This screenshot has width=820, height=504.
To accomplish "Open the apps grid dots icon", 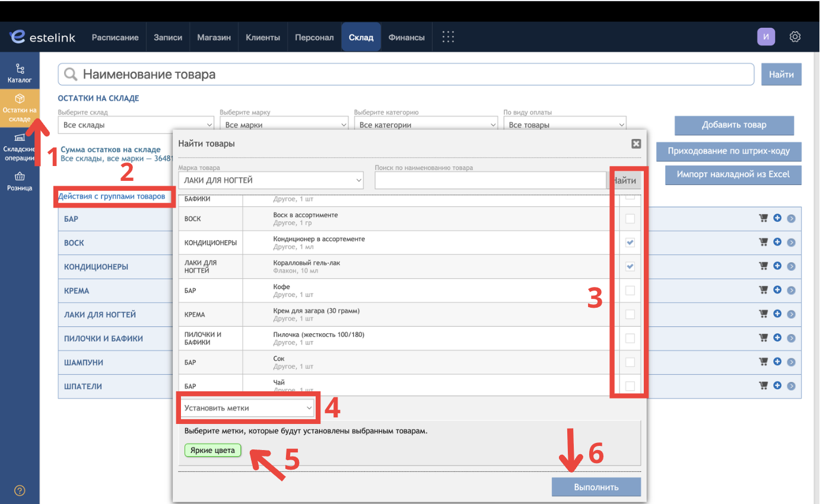I will pos(449,37).
